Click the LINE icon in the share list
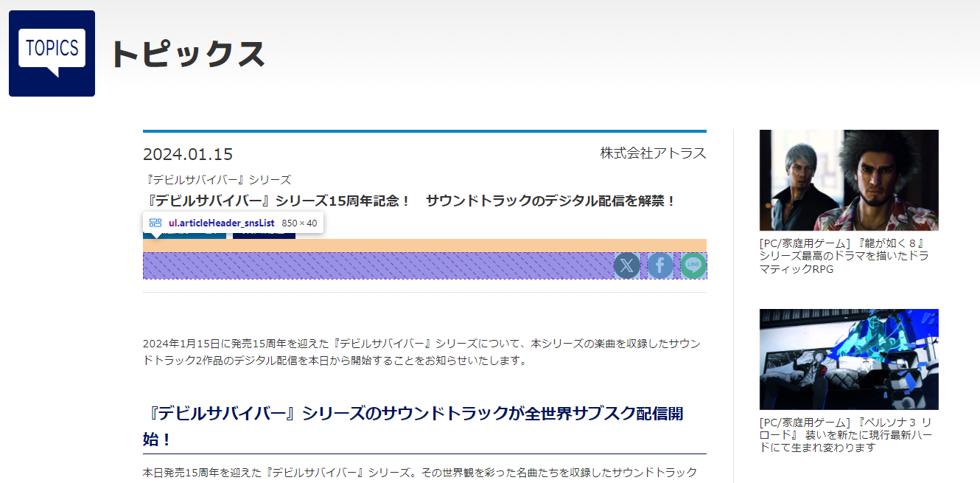980x483 pixels. [692, 265]
